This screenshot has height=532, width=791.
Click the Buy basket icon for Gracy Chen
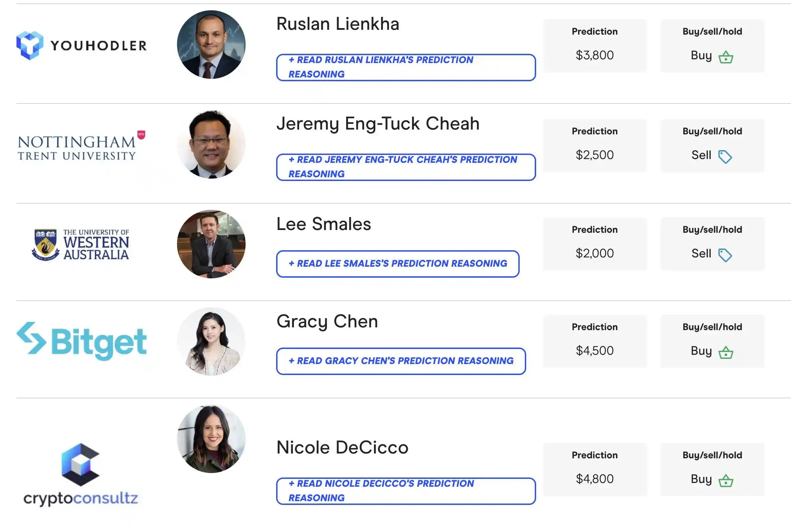[726, 352]
